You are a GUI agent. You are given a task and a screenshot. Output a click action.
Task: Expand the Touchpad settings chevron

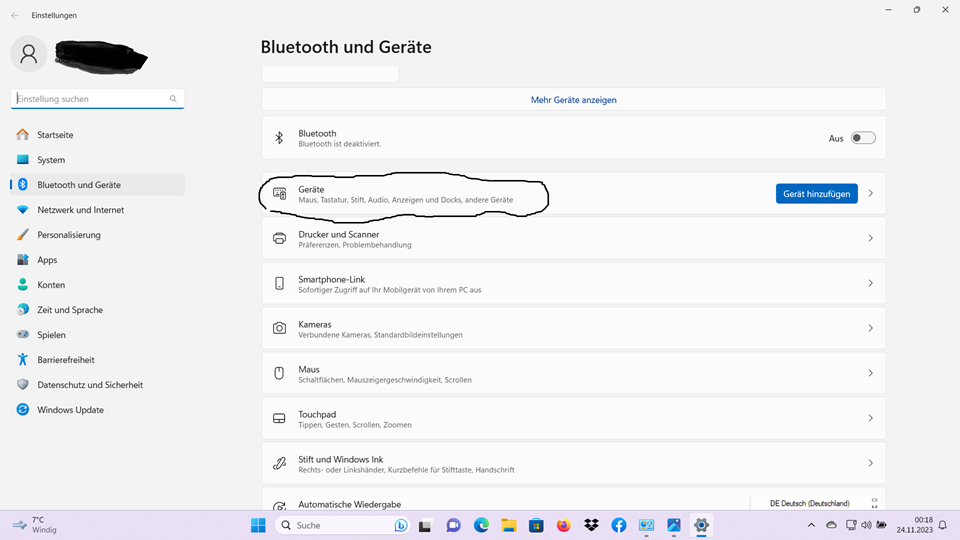pyautogui.click(x=870, y=418)
